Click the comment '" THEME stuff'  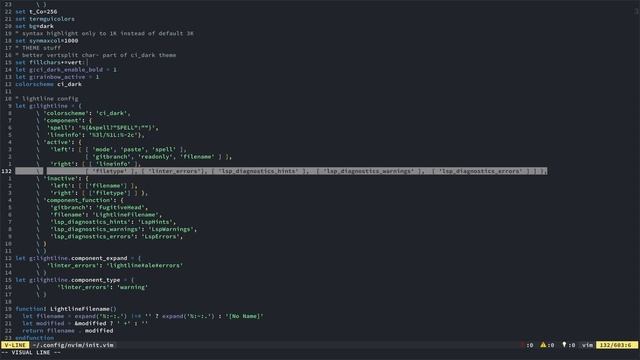coord(38,48)
